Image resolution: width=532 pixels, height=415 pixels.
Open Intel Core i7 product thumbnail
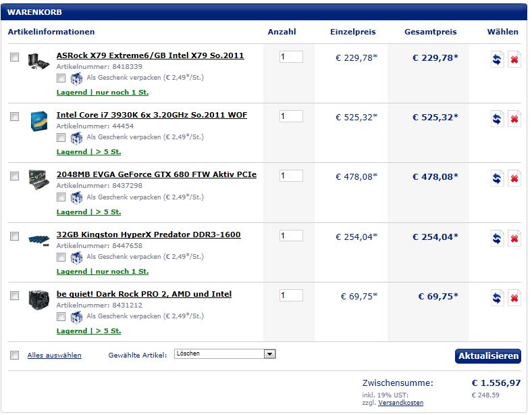point(39,121)
